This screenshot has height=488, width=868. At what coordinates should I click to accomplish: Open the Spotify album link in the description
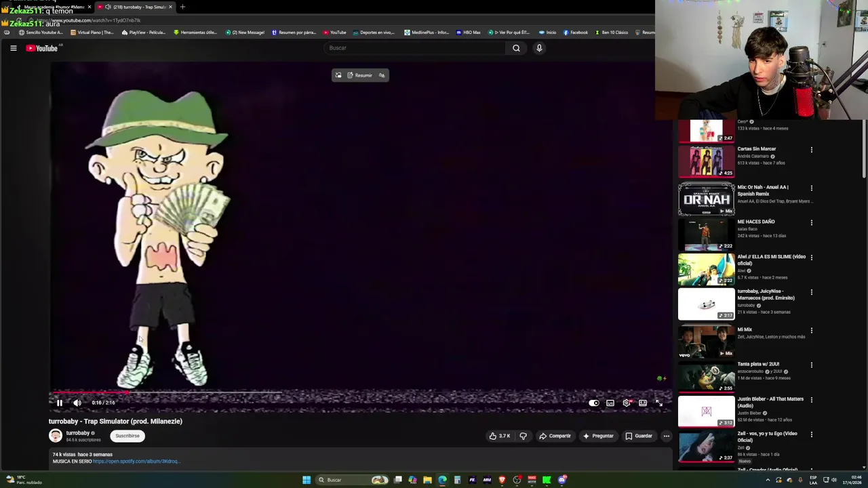point(136,462)
